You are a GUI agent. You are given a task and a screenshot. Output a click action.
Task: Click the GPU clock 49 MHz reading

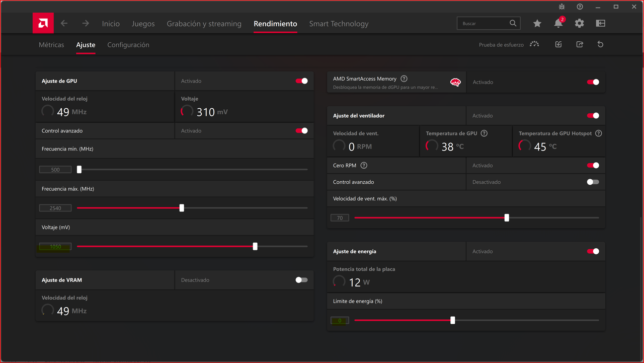(64, 112)
